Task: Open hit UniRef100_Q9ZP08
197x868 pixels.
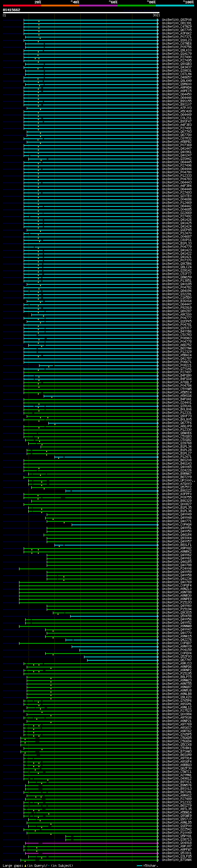Action: pos(177,20)
